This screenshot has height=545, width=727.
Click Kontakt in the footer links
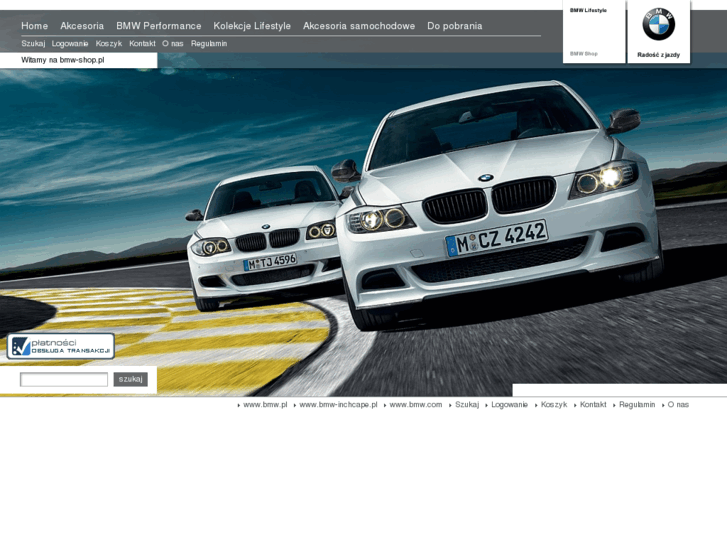[593, 404]
